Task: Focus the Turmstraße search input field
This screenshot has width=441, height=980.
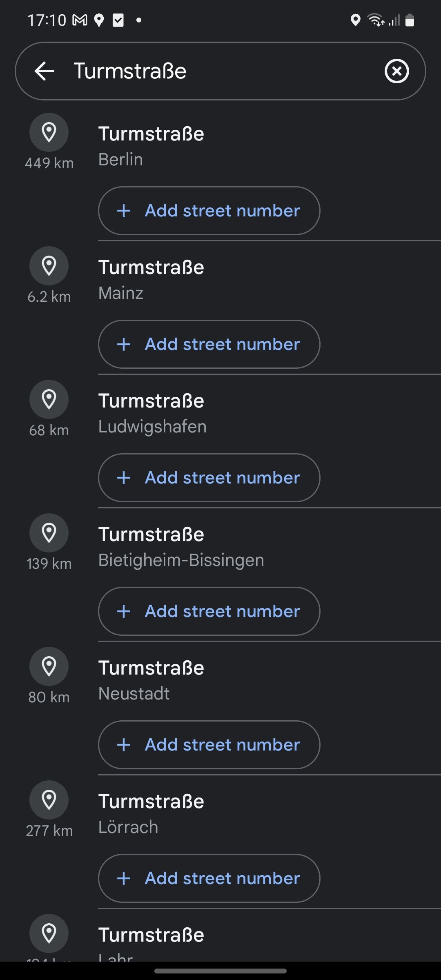Action: (x=220, y=71)
